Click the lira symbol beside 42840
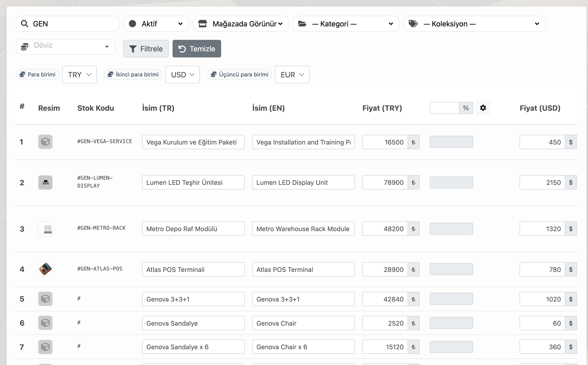This screenshot has width=588, height=365. click(x=413, y=299)
